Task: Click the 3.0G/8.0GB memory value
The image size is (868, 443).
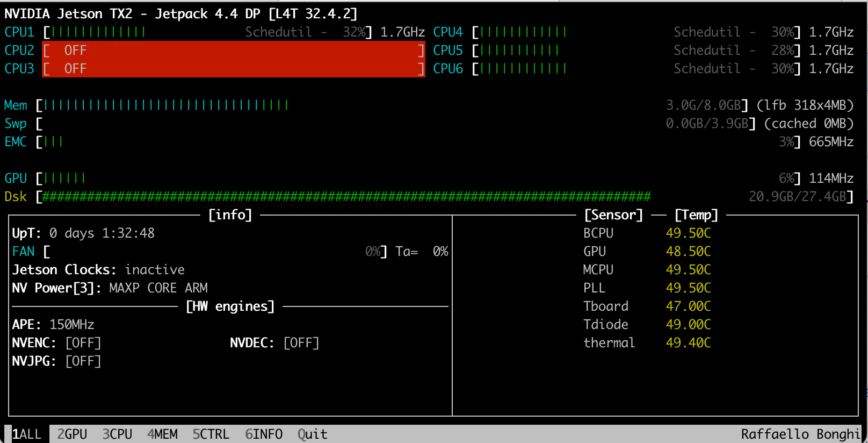Action: (x=704, y=105)
